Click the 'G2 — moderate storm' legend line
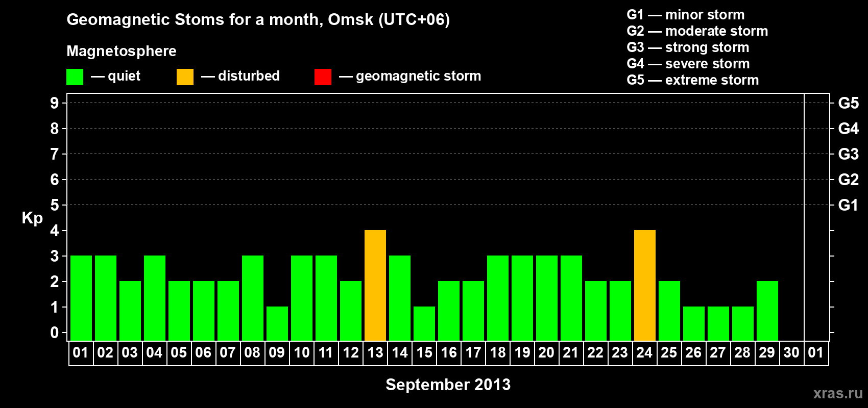The width and height of the screenshot is (868, 408). click(697, 31)
